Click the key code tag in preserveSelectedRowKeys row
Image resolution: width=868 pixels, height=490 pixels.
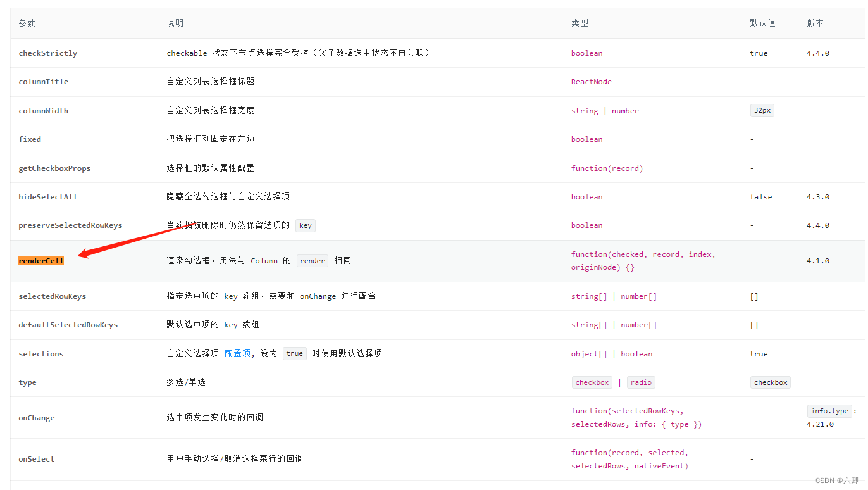click(305, 225)
